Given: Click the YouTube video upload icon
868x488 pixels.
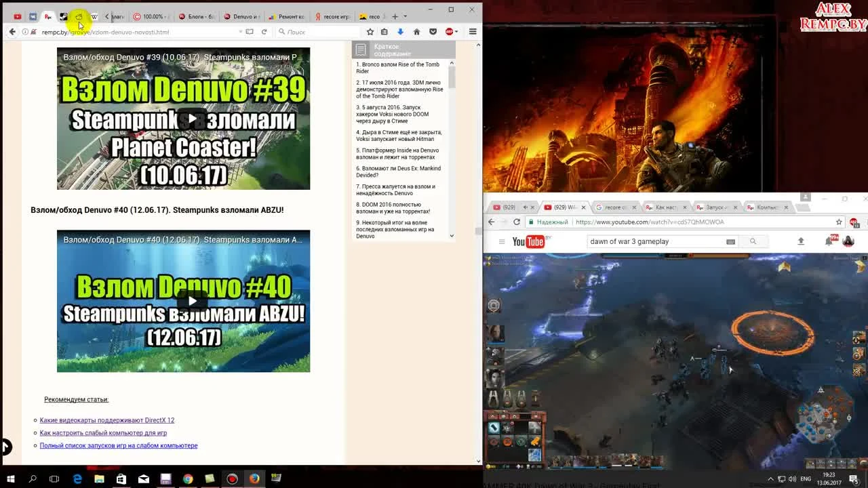Looking at the screenshot, I should (800, 241).
